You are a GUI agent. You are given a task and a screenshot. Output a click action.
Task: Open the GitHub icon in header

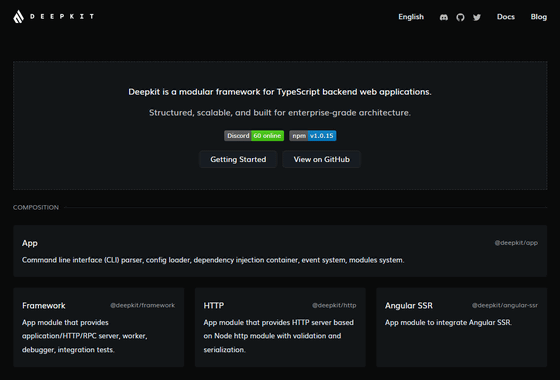(460, 17)
